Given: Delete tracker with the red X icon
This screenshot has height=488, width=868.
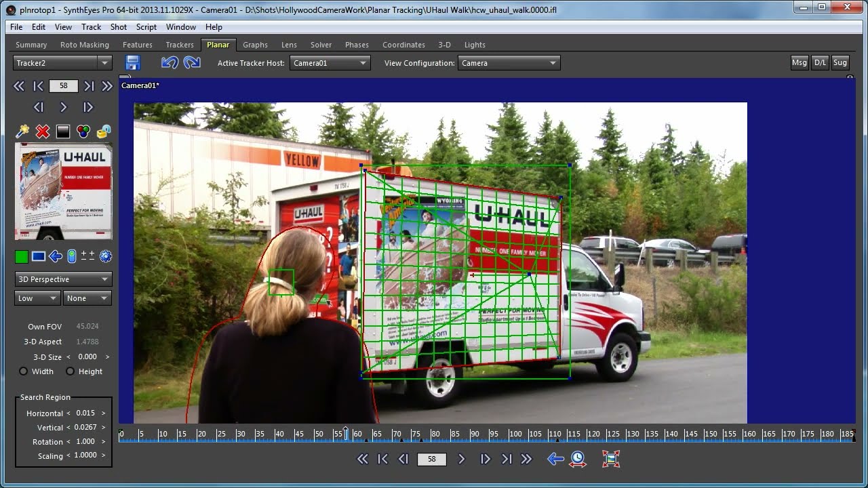Looking at the screenshot, I should click(43, 131).
